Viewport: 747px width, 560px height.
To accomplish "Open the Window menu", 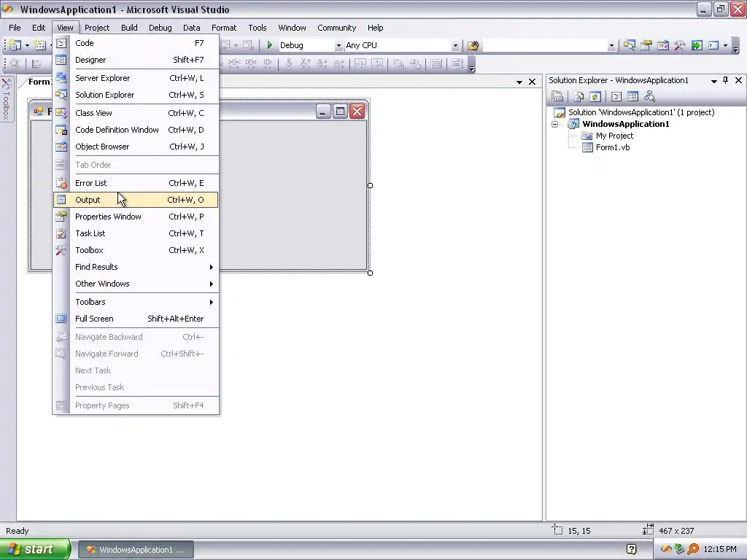I will (292, 28).
